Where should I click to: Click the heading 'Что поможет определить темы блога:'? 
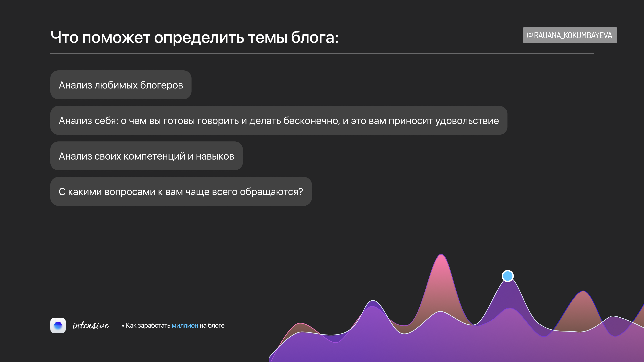pyautogui.click(x=195, y=38)
